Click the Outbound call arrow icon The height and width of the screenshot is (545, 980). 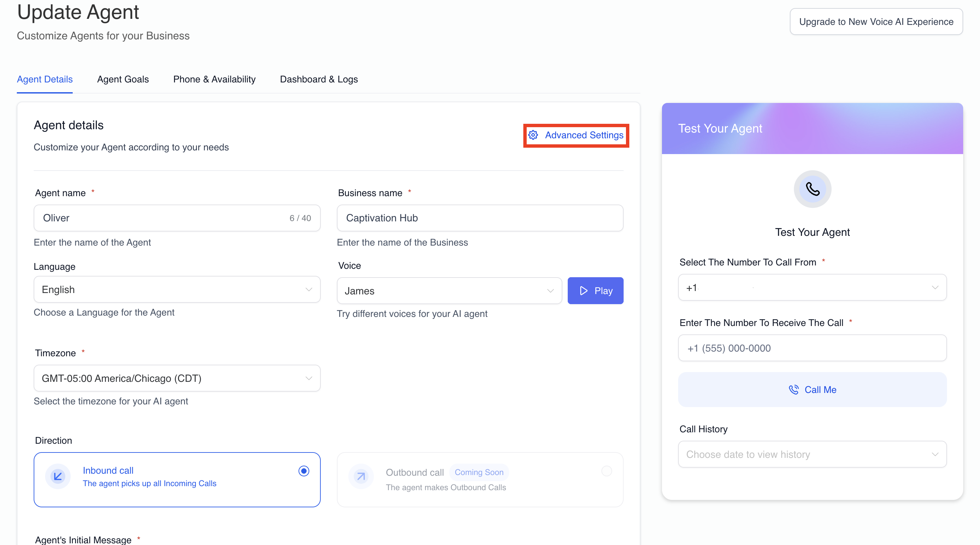coord(361,476)
